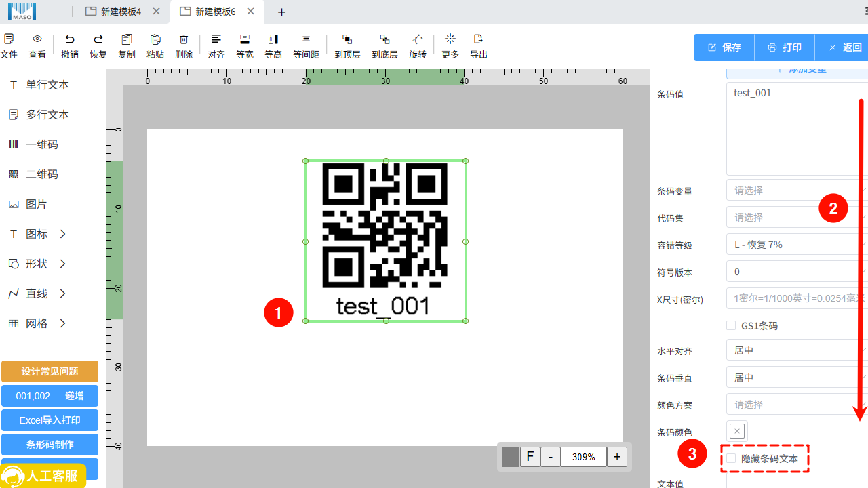Open 人工客服 customer service
868x488 pixels.
click(43, 476)
